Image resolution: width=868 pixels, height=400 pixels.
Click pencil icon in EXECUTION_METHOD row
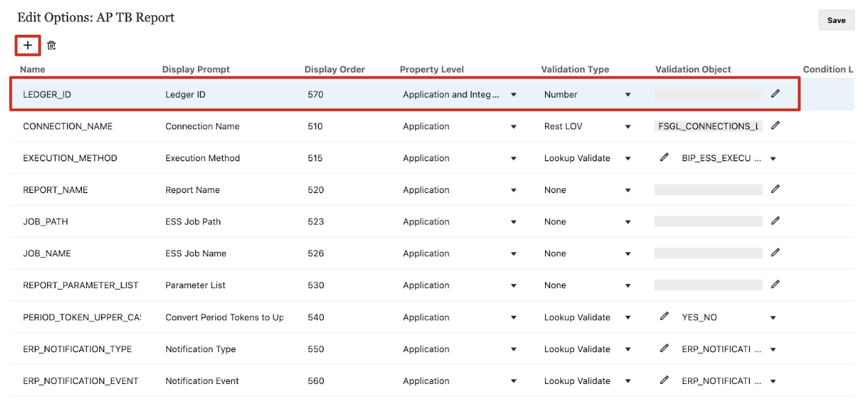(665, 158)
